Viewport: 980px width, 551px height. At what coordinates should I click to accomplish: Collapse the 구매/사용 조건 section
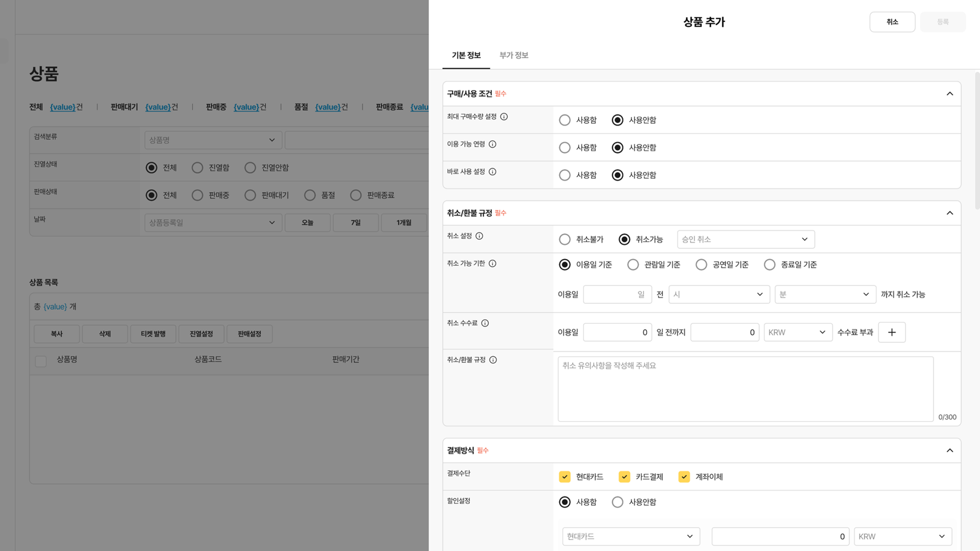(x=950, y=94)
